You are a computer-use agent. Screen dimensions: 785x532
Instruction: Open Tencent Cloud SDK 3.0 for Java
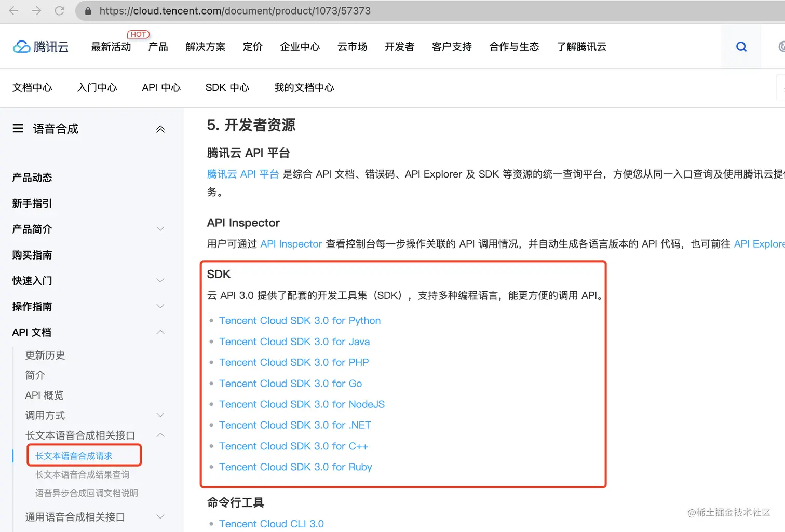click(x=294, y=342)
